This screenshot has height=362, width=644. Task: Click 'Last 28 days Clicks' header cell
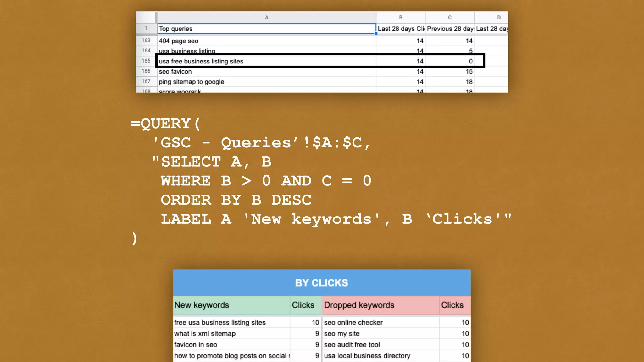pyautogui.click(x=401, y=29)
